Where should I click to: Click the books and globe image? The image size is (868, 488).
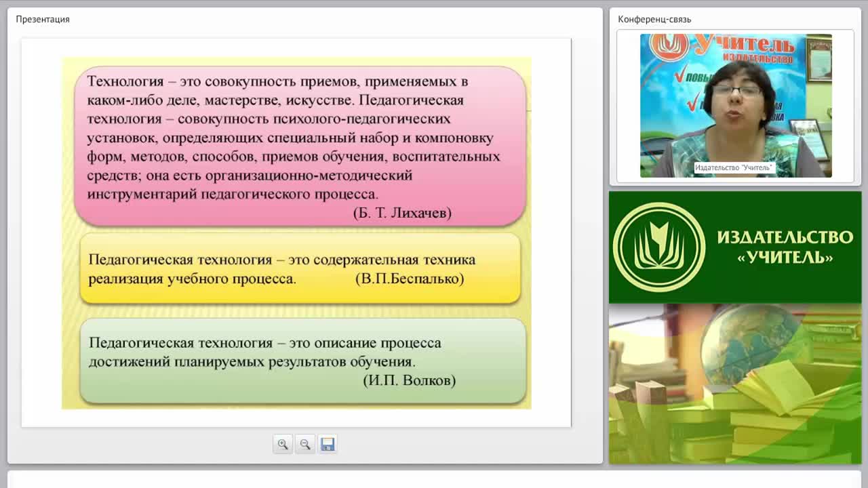pyautogui.click(x=735, y=384)
